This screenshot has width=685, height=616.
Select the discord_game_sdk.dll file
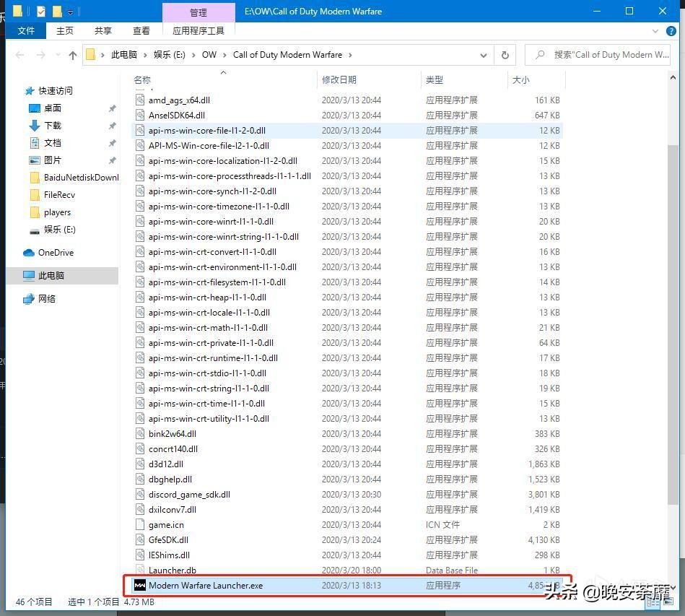[189, 495]
